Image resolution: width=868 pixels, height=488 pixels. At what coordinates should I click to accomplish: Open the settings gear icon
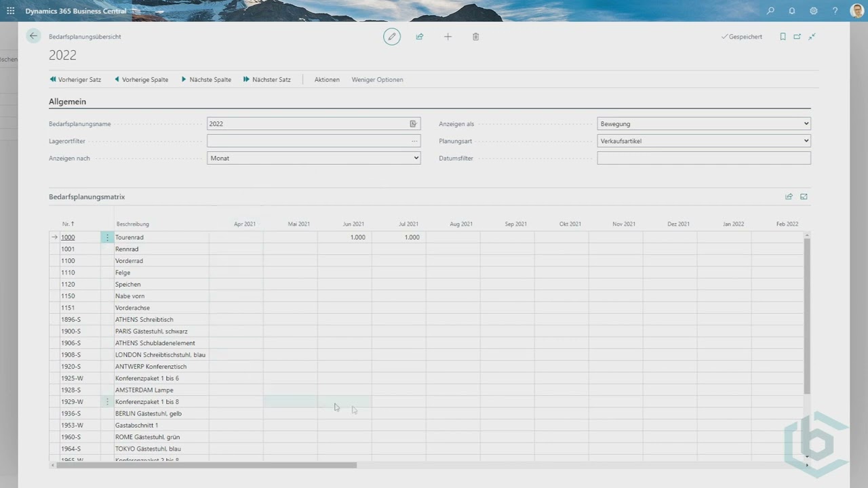click(x=813, y=11)
